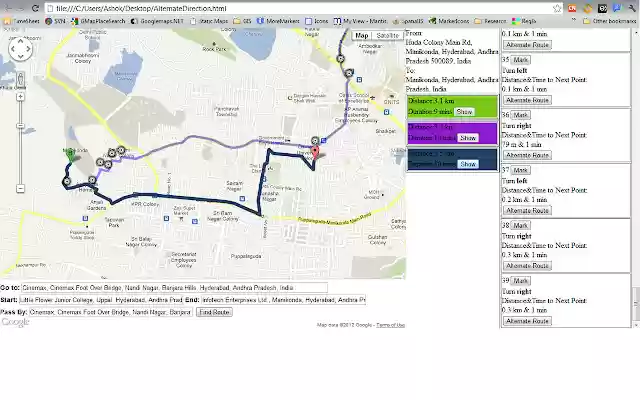Image resolution: width=640 pixels, height=400 pixels.
Task: Click the purple route's Distance text
Action: tap(431, 127)
